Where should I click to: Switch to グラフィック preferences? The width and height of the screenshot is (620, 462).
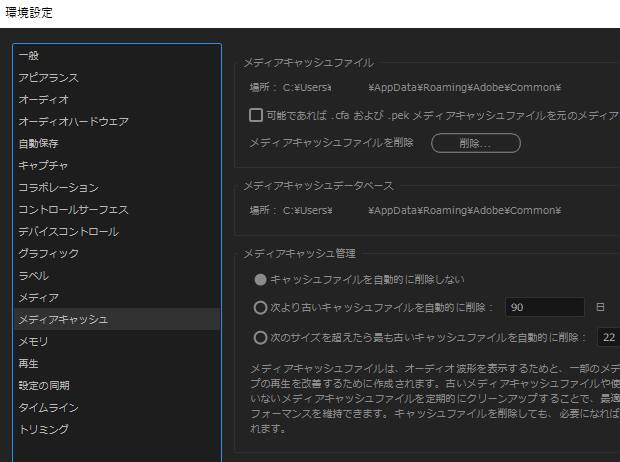pyautogui.click(x=48, y=254)
